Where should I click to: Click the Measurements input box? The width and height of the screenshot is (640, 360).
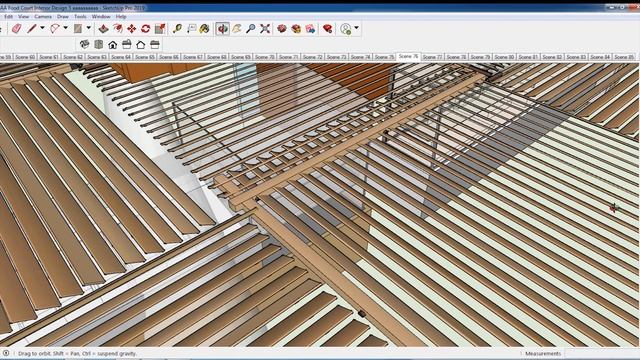601,353
